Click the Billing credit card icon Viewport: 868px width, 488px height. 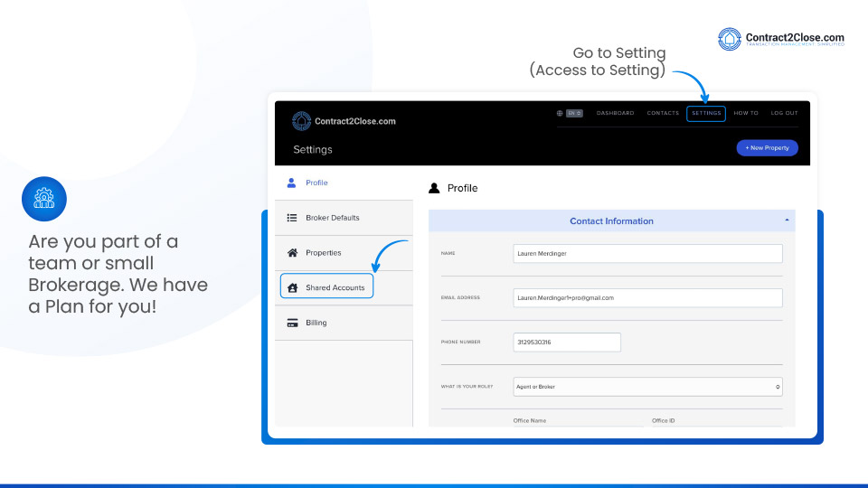tap(292, 323)
